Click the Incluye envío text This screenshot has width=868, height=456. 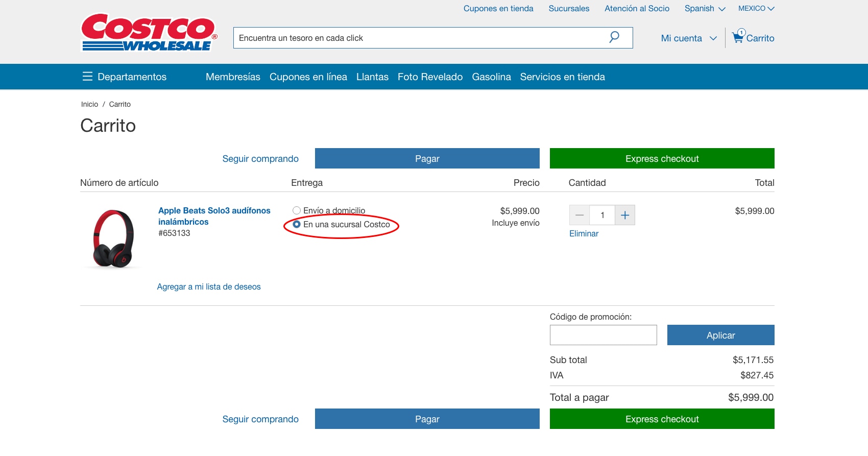pos(516,223)
